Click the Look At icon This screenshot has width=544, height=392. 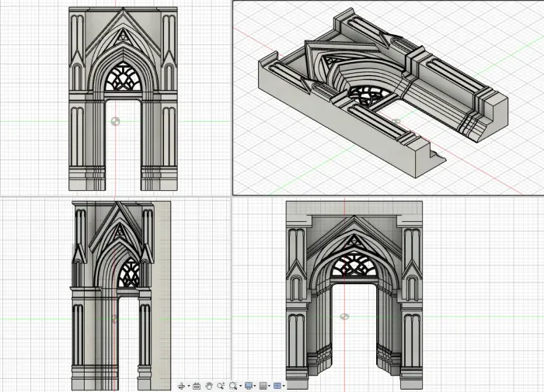point(197,386)
